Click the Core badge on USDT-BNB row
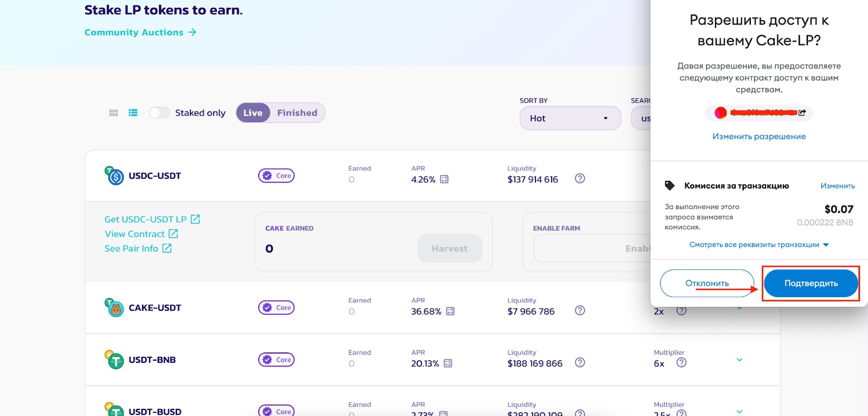Viewport: 868px width, 416px height. pyautogui.click(x=276, y=360)
